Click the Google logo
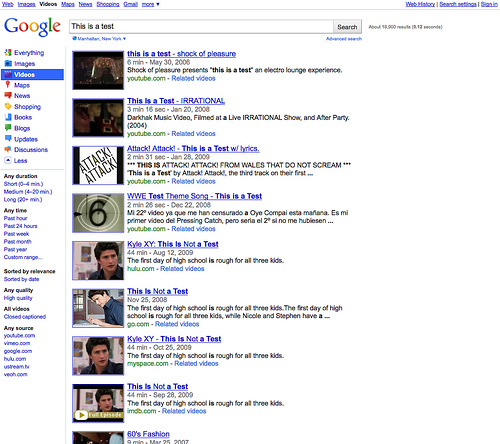Image resolution: width=500 pixels, height=444 pixels. [x=32, y=27]
